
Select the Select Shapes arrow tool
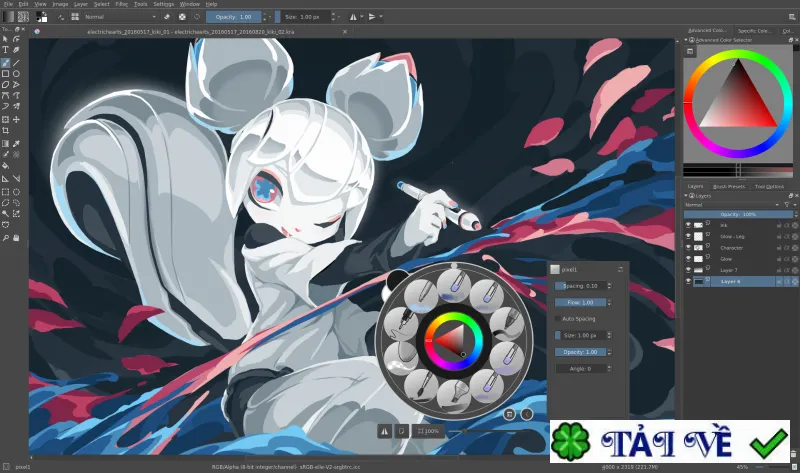[5, 39]
